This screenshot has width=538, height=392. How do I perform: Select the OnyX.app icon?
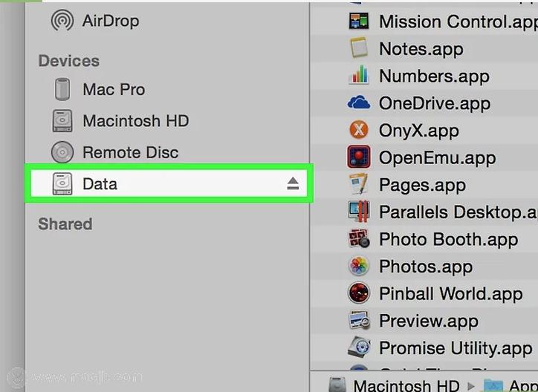pyautogui.click(x=359, y=131)
